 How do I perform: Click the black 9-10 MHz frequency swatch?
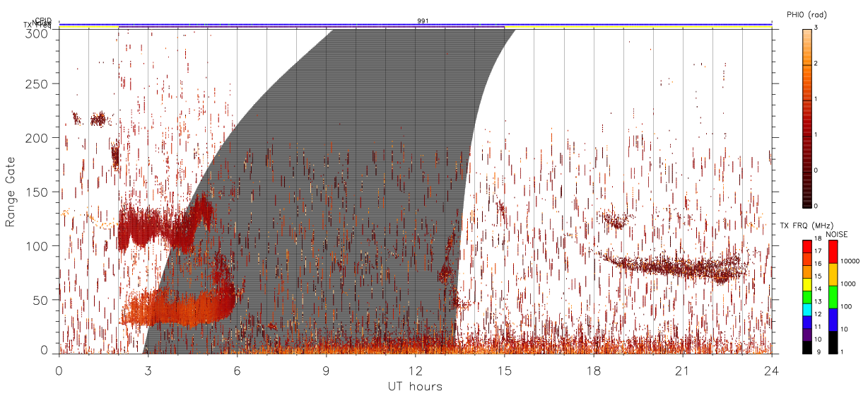(806, 347)
